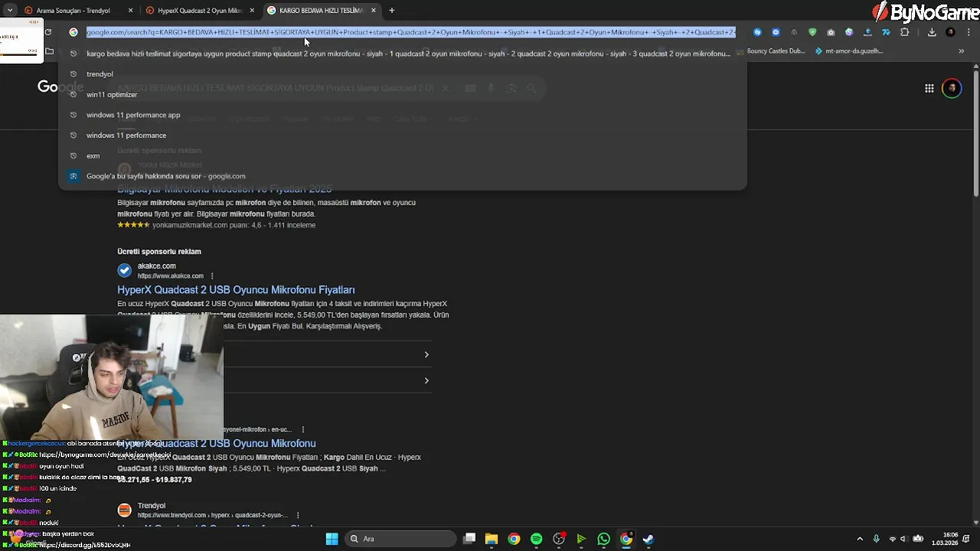The image size is (980, 551).
Task: Select 'windows 11 performance app' suggestion
Action: [x=402, y=115]
